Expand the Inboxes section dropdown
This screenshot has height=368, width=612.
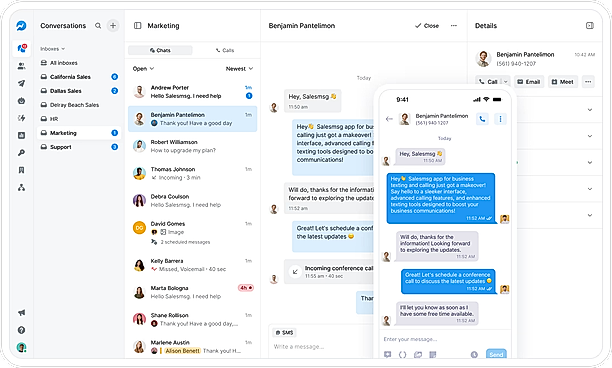(x=52, y=49)
